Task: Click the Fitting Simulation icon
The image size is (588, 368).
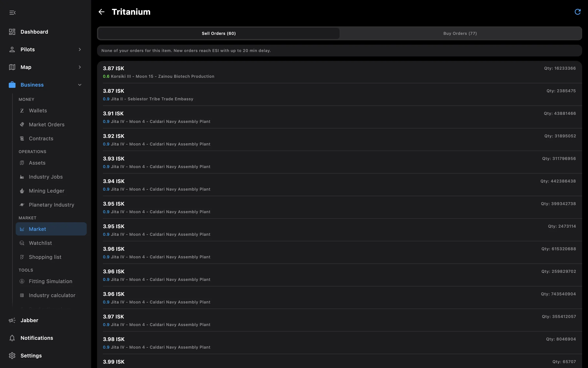Action: point(22,281)
